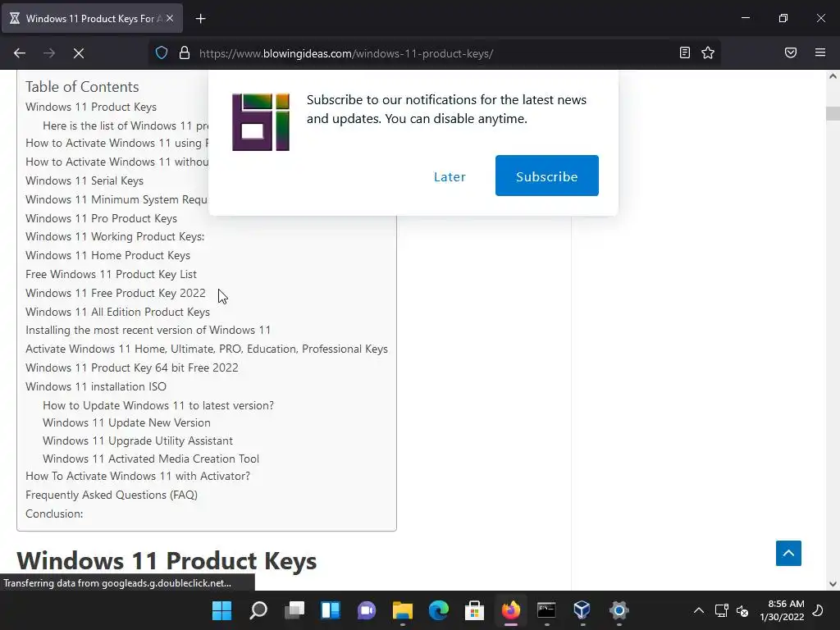
Task: Go to Conclusion section
Action: point(54,514)
